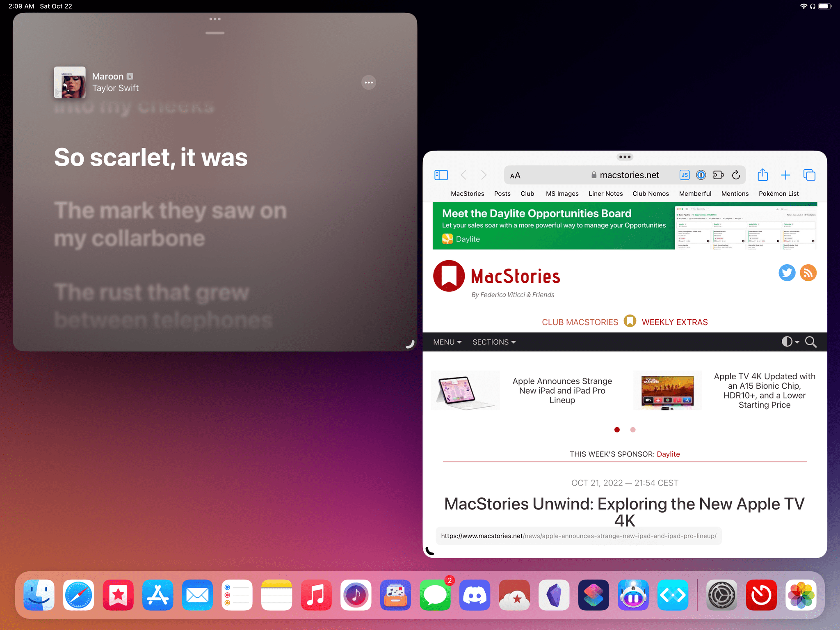Expand the SECTIONS dropdown
The width and height of the screenshot is (840, 630).
pyautogui.click(x=494, y=342)
